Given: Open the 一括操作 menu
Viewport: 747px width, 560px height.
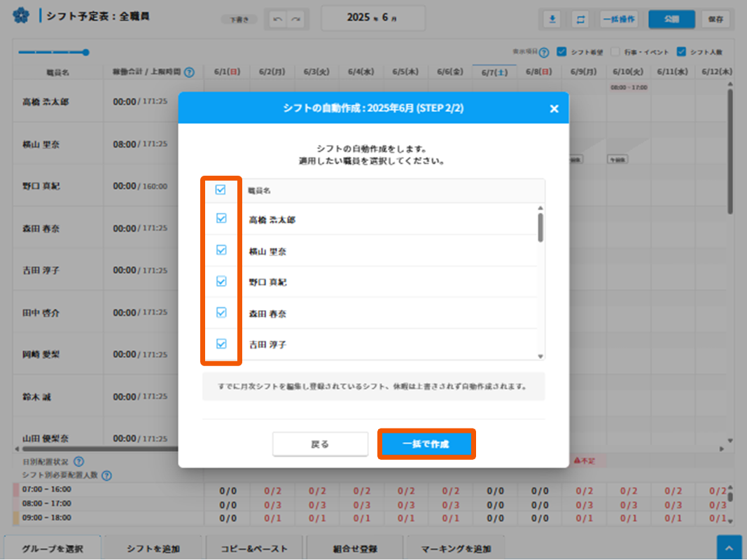Looking at the screenshot, I should 618,20.
